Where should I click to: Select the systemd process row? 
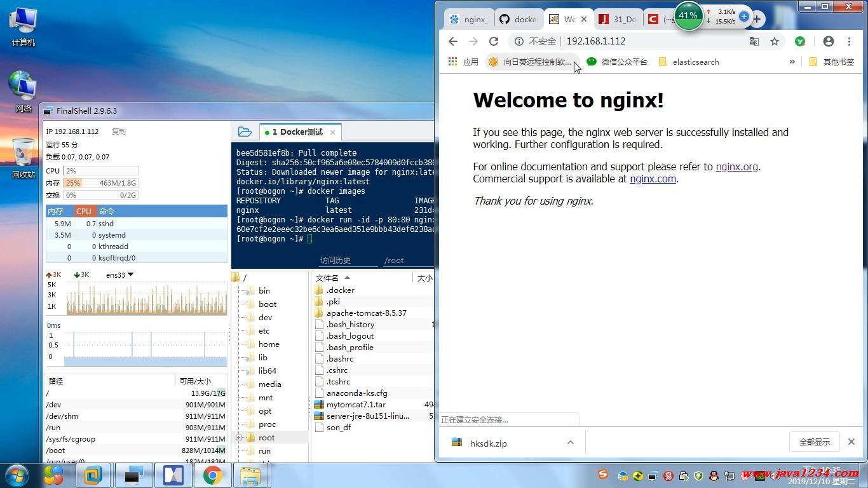point(137,235)
